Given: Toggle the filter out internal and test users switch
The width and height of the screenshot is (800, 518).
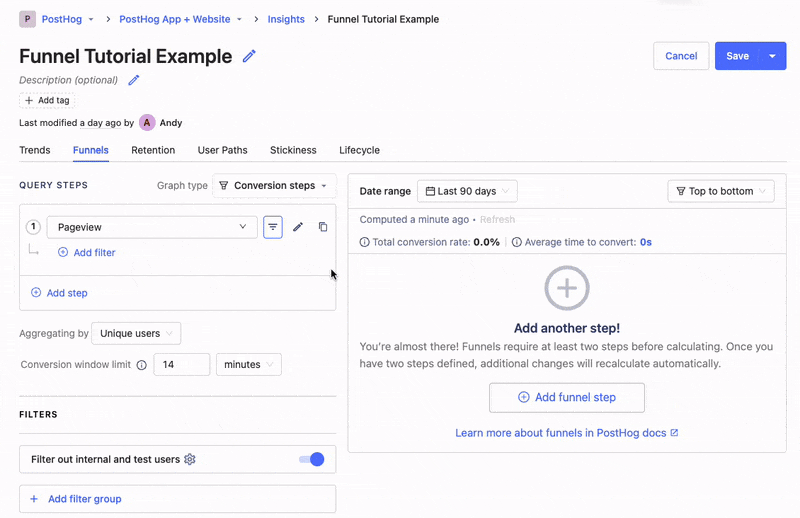Looking at the screenshot, I should click(x=312, y=459).
